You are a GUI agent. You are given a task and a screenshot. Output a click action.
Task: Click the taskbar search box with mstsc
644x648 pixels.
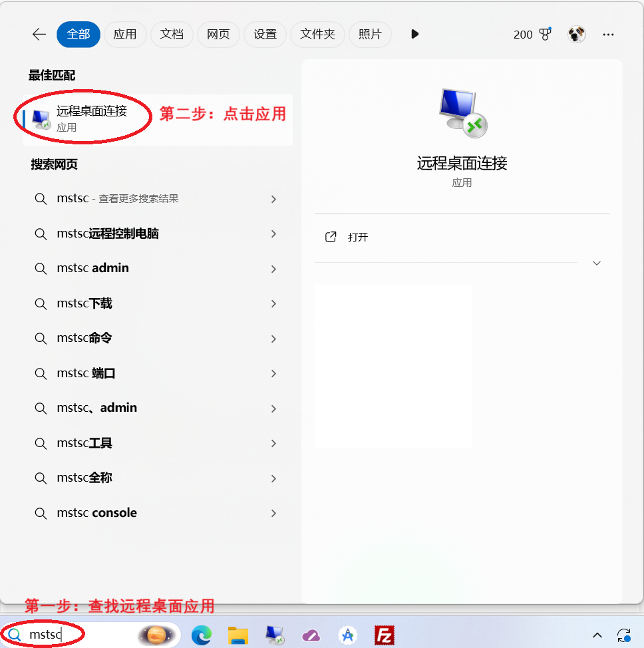(x=73, y=635)
